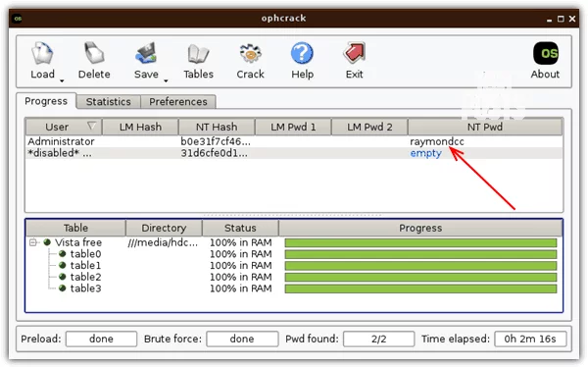The image size is (588, 367).
Task: Start cracking with the Crack gear icon
Action: click(x=250, y=53)
